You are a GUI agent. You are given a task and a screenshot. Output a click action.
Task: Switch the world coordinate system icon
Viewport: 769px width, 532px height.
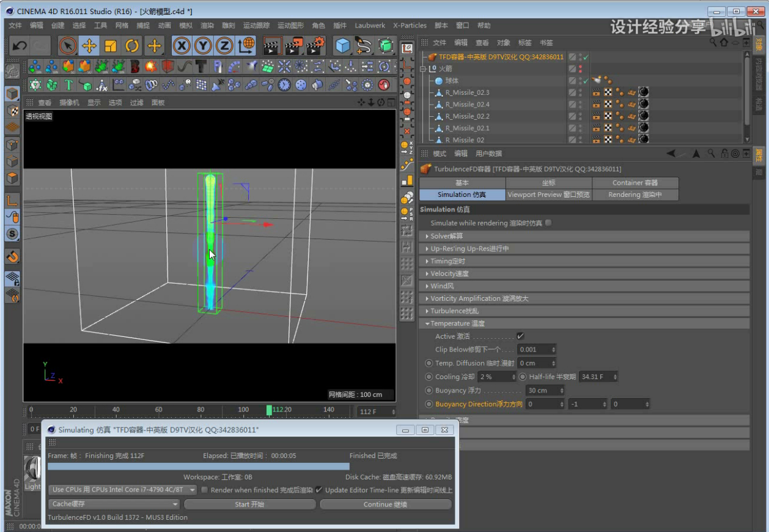point(247,46)
